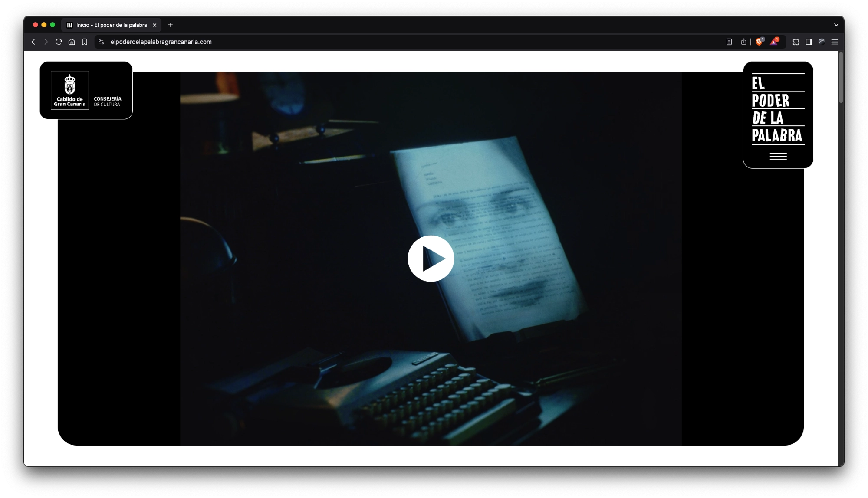Image resolution: width=868 pixels, height=498 pixels.
Task: Open Brave Rewards panel
Action: click(x=775, y=42)
